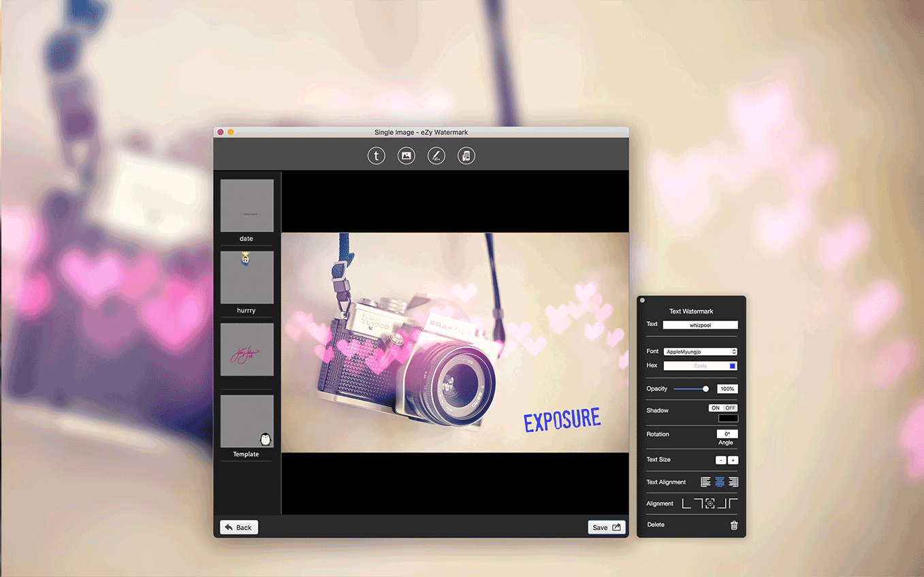Screen dimensions: 924x577
Task: Close the Text Watermark panel
Action: [642, 300]
